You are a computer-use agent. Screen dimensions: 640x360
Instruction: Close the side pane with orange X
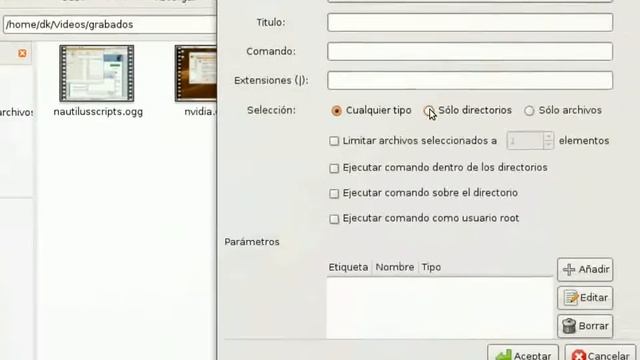pyautogui.click(x=22, y=53)
